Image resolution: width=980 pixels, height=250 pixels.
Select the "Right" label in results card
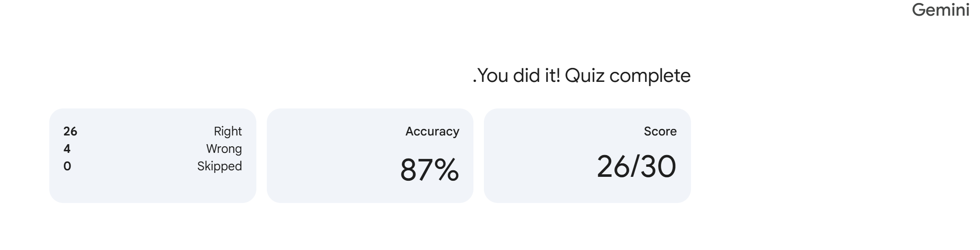[228, 131]
